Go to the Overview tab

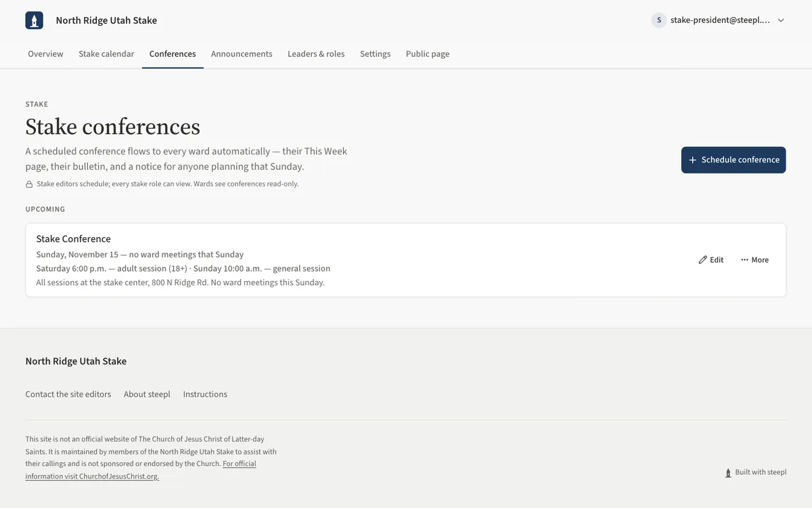[x=45, y=54]
